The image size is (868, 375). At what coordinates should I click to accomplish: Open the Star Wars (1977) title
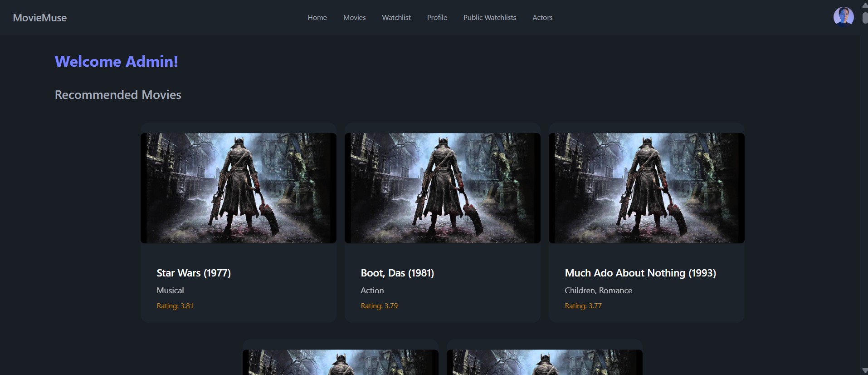194,273
